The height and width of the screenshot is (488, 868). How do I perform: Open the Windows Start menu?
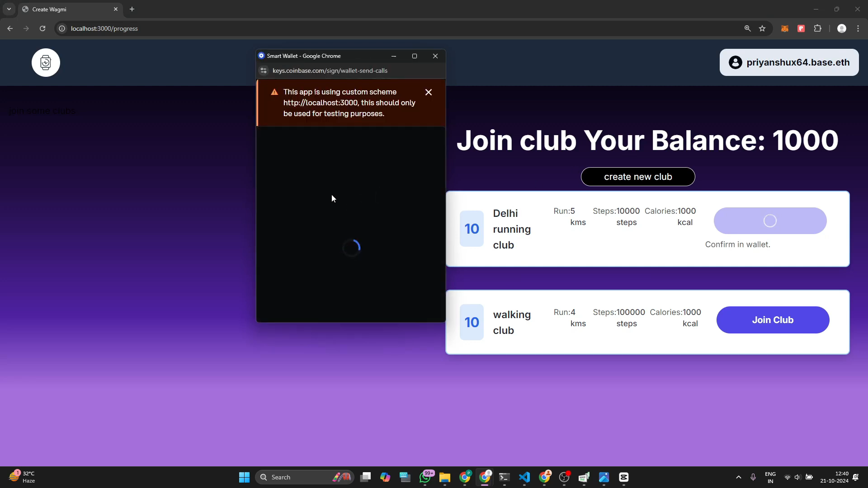tap(244, 477)
